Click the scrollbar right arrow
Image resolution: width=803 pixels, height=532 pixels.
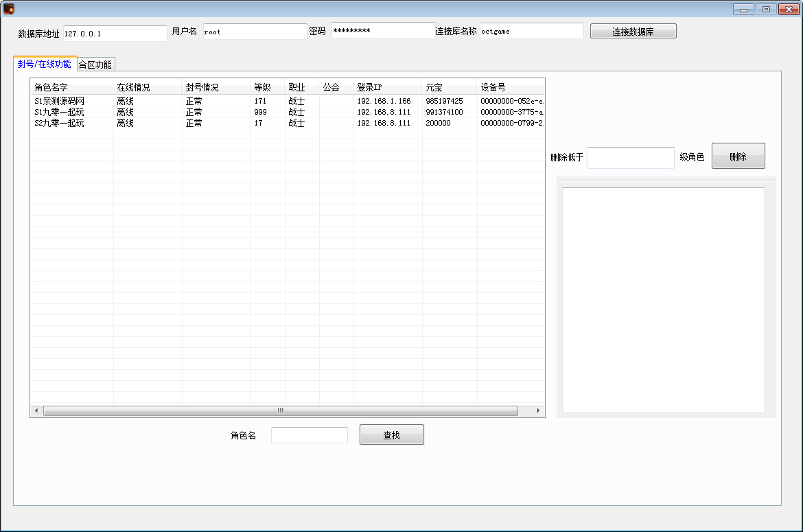(538, 410)
